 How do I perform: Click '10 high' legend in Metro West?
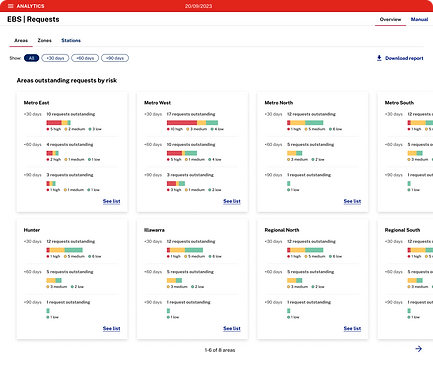[175, 129]
